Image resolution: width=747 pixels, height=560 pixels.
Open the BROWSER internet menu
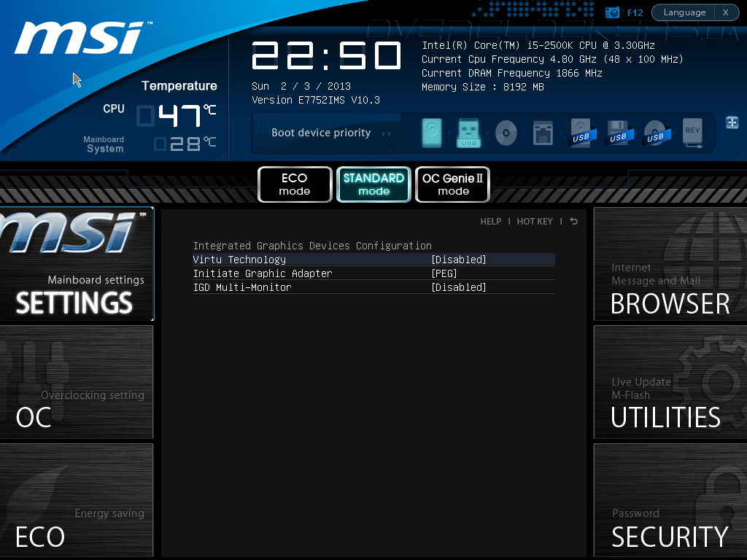click(x=670, y=264)
